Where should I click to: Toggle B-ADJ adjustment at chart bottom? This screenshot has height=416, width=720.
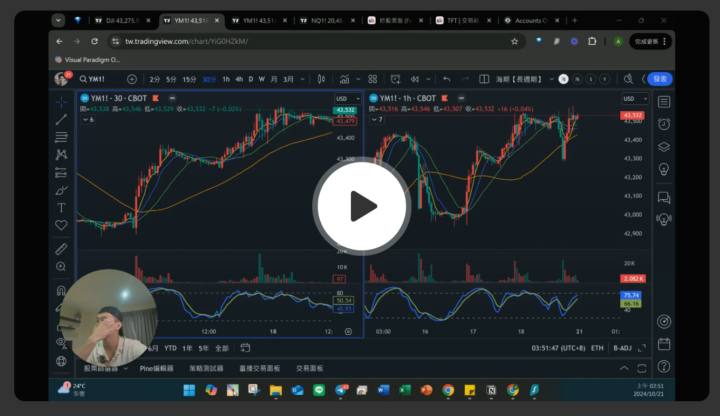(622, 348)
